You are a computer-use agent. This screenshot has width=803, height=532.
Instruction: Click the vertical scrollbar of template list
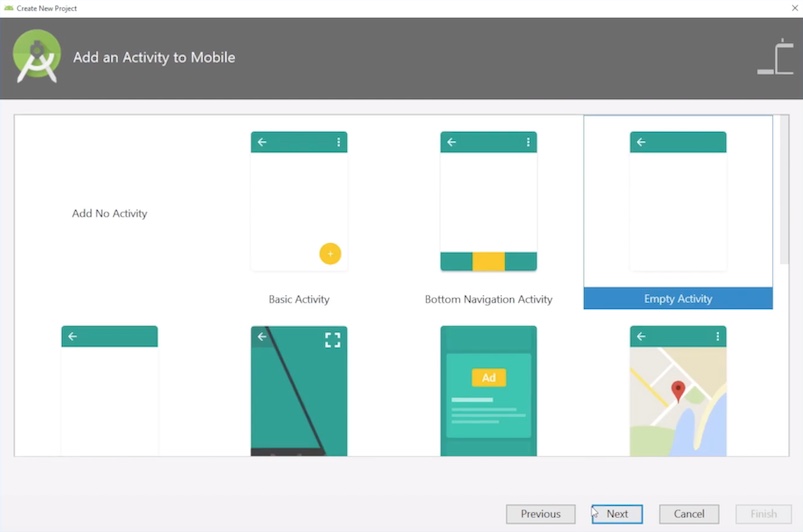[784, 189]
